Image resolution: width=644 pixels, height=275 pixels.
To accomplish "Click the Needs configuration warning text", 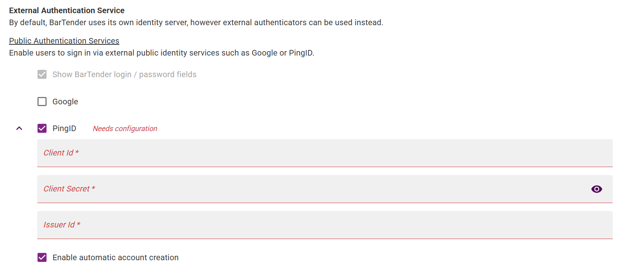I will (x=125, y=129).
